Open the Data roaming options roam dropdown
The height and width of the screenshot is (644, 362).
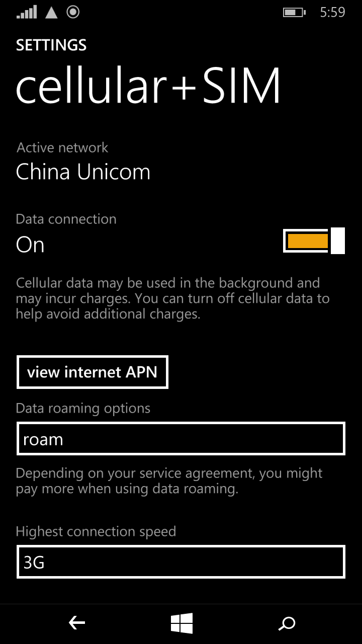pyautogui.click(x=181, y=439)
